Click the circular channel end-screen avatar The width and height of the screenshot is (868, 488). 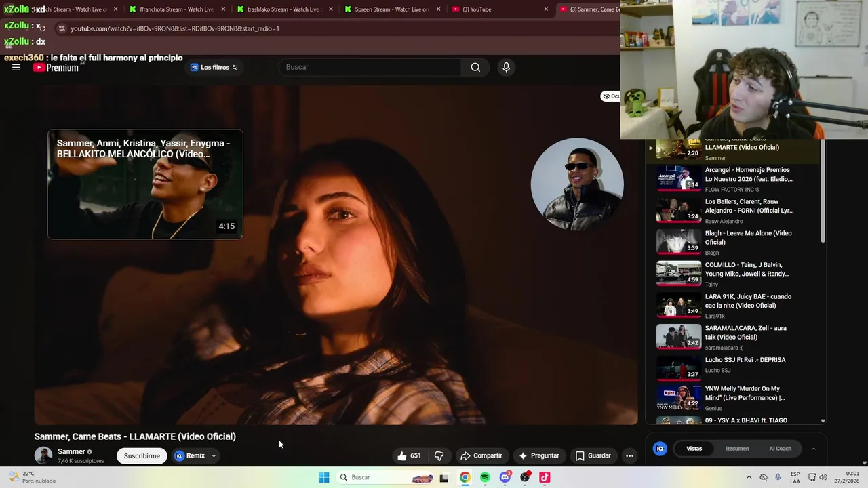point(577,184)
